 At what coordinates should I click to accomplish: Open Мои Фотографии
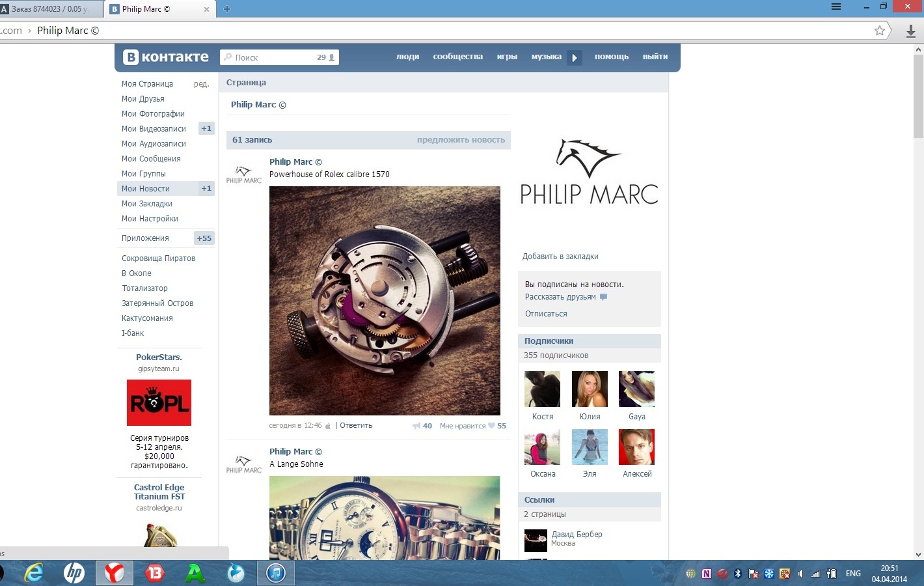coord(153,114)
